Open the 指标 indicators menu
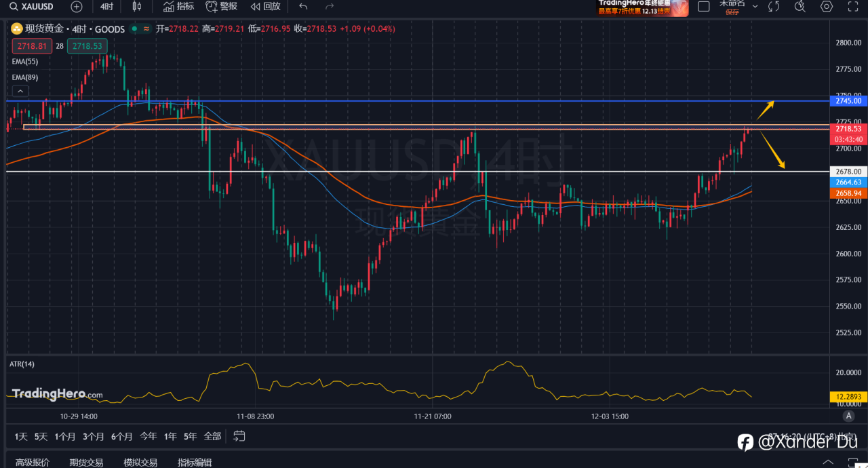 tap(178, 7)
